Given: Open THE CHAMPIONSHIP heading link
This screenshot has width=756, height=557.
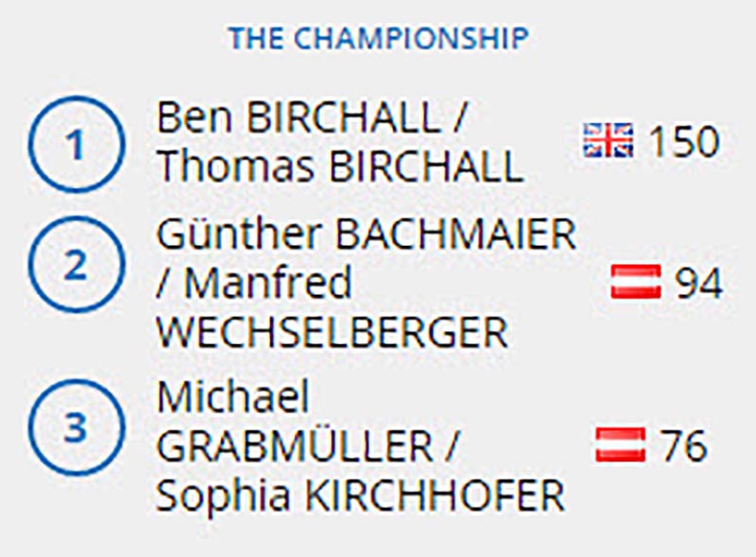Looking at the screenshot, I should (379, 38).
